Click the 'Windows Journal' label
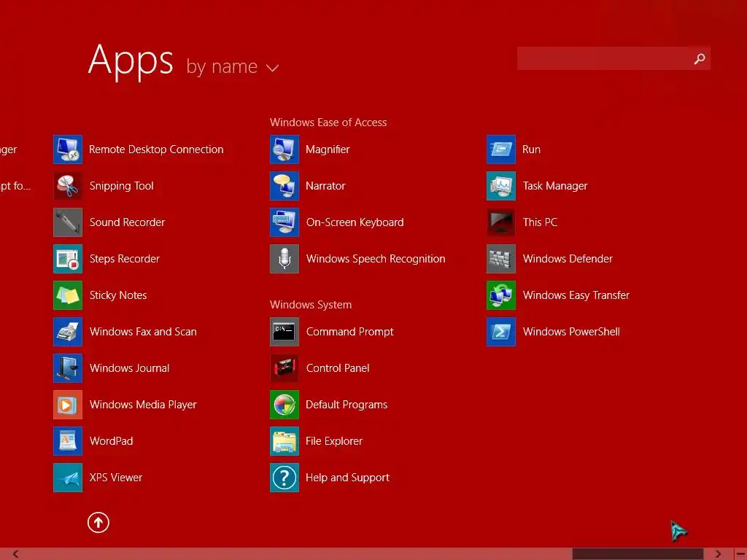The height and width of the screenshot is (560, 747). [x=130, y=368]
